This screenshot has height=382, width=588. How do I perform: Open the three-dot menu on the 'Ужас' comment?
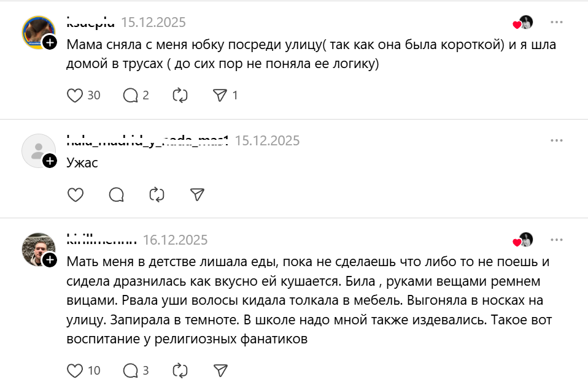coord(556,140)
